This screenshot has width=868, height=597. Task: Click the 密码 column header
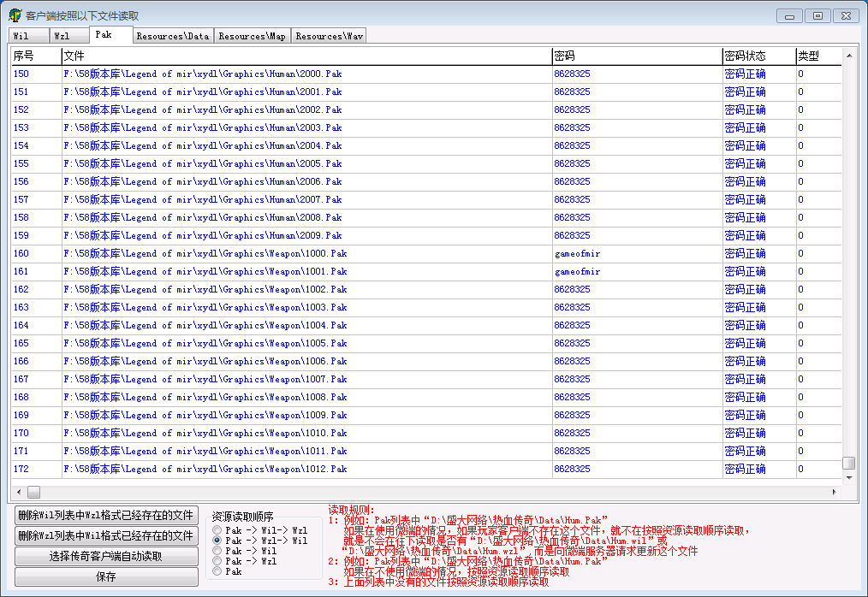(637, 56)
